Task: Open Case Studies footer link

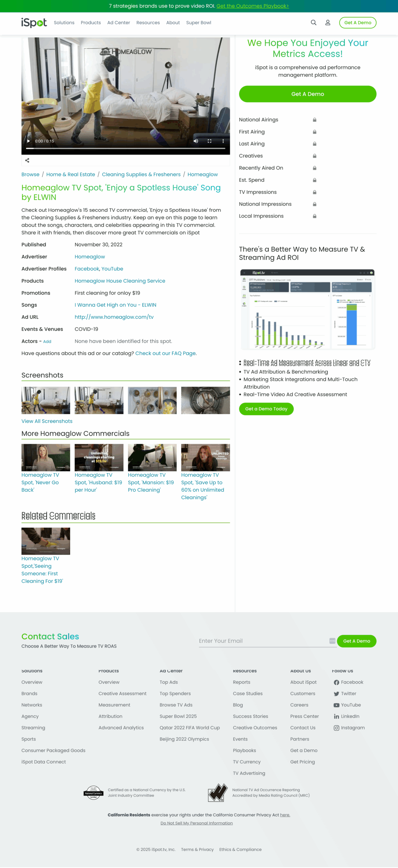Action: [x=248, y=694]
